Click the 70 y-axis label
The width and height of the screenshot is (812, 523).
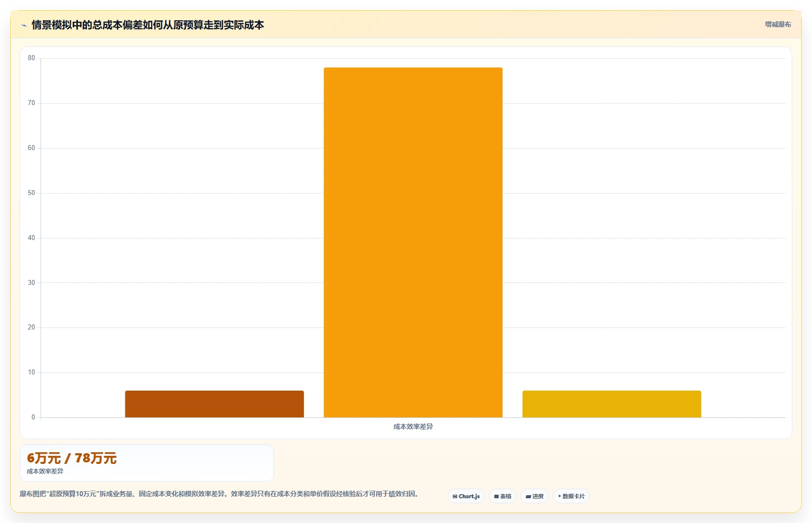pyautogui.click(x=31, y=103)
